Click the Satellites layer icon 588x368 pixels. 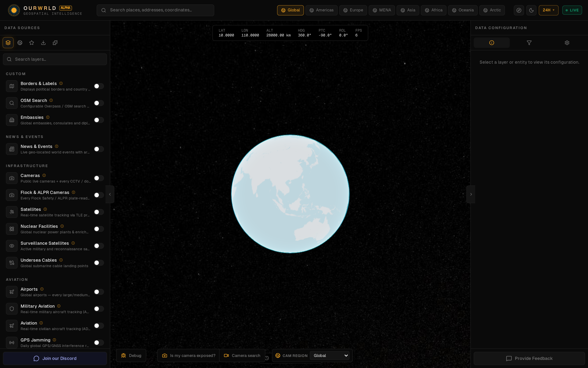pyautogui.click(x=12, y=212)
